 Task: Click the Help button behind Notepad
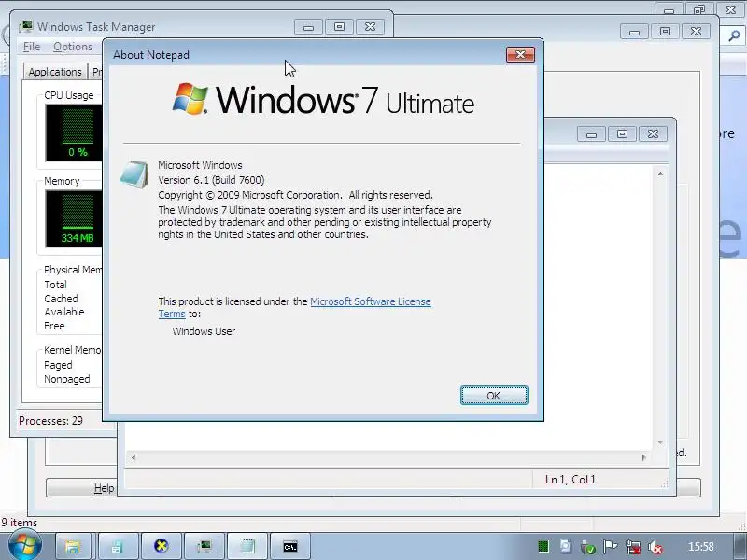(81, 488)
